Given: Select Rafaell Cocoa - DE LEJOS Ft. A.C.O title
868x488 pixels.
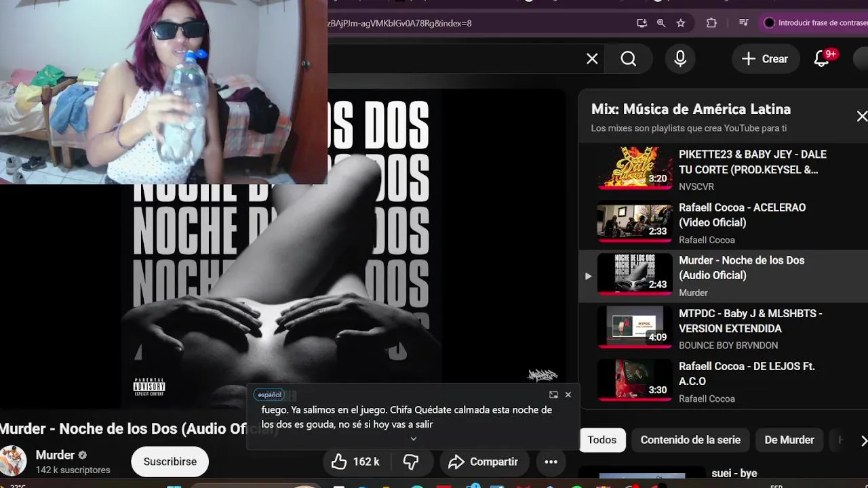Looking at the screenshot, I should point(747,373).
